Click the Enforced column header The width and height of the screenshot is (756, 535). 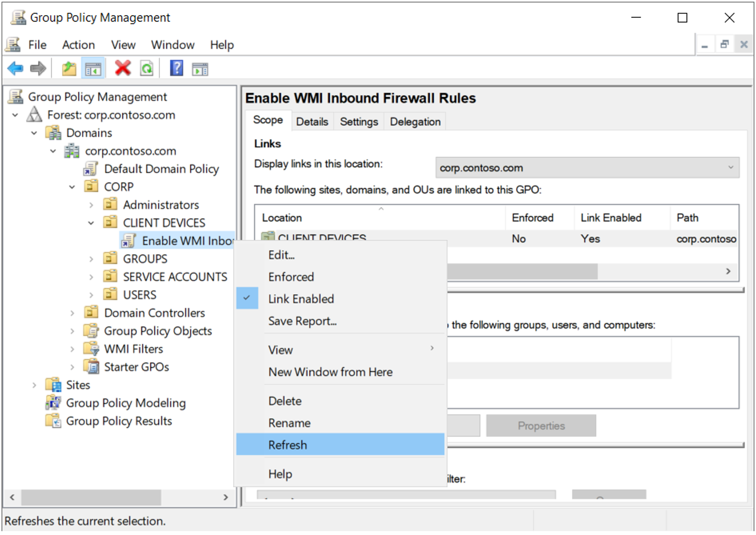point(540,218)
